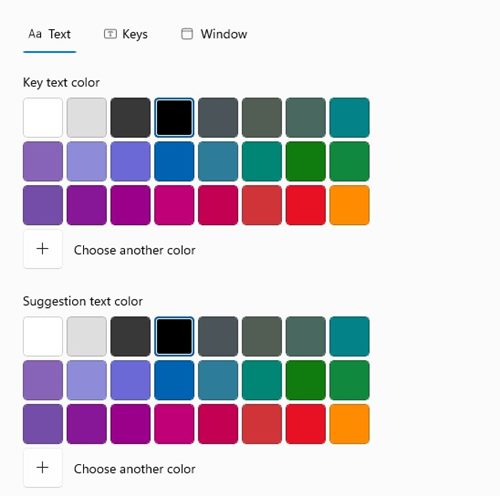Image resolution: width=500 pixels, height=496 pixels.
Task: Click plus icon under Suggestion text color
Action: 43,468
